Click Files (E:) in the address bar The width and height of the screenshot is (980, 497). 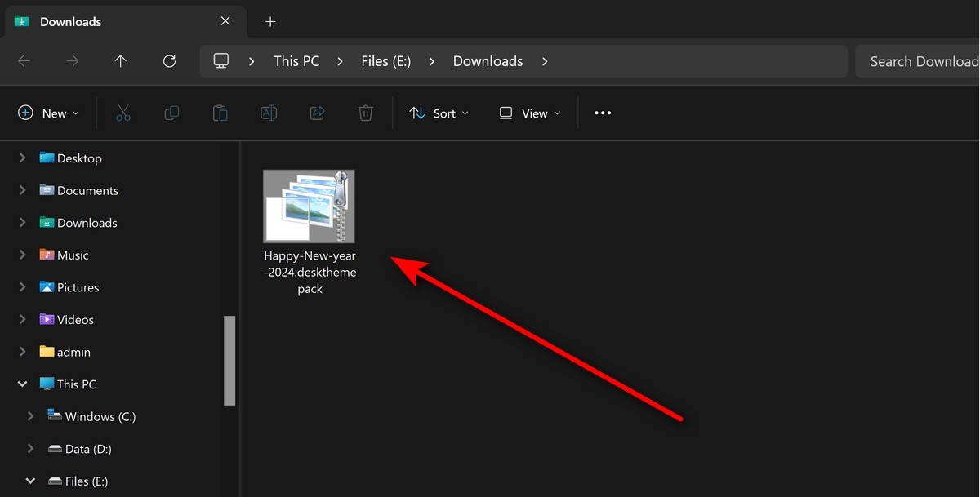coord(386,61)
